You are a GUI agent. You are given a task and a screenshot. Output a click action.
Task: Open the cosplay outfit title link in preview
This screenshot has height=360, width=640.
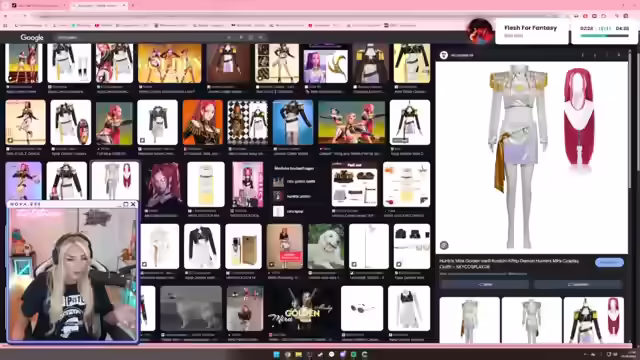pos(509,264)
